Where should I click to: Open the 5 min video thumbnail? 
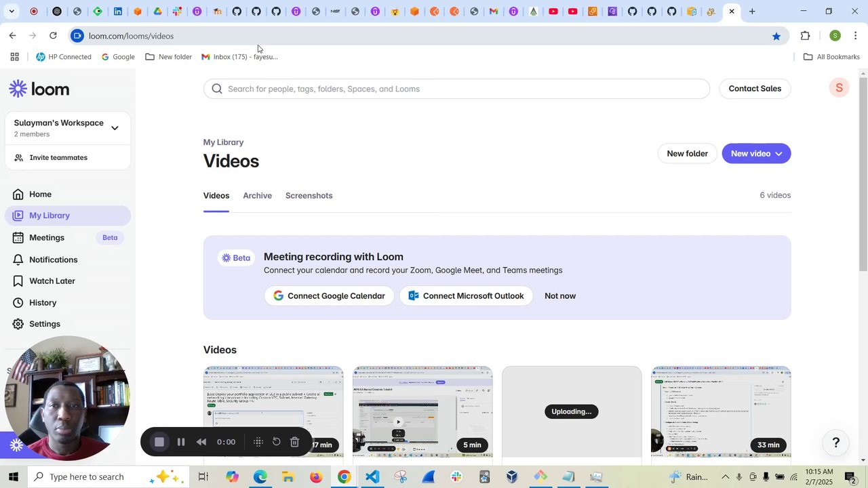click(422, 412)
